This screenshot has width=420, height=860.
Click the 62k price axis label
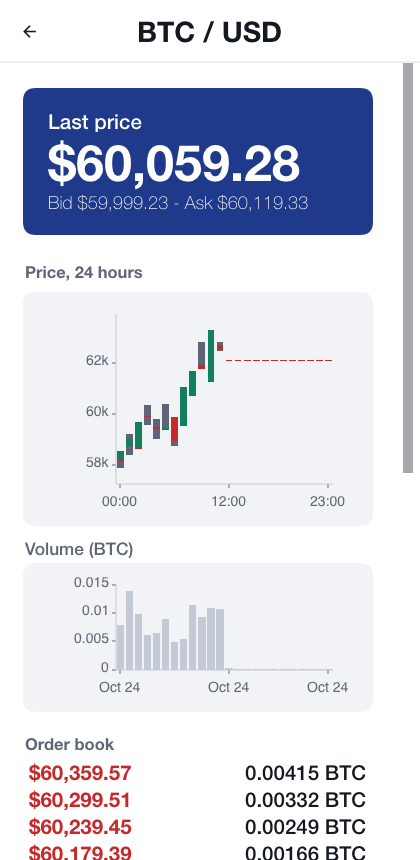97,360
